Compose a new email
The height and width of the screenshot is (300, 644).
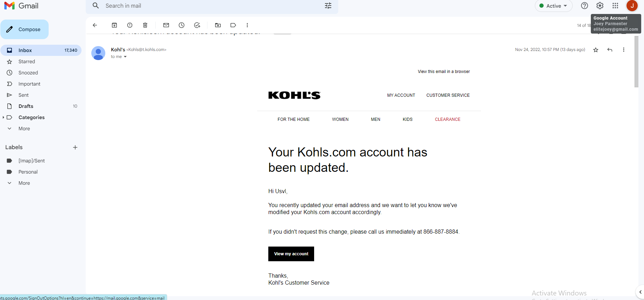[x=24, y=29]
